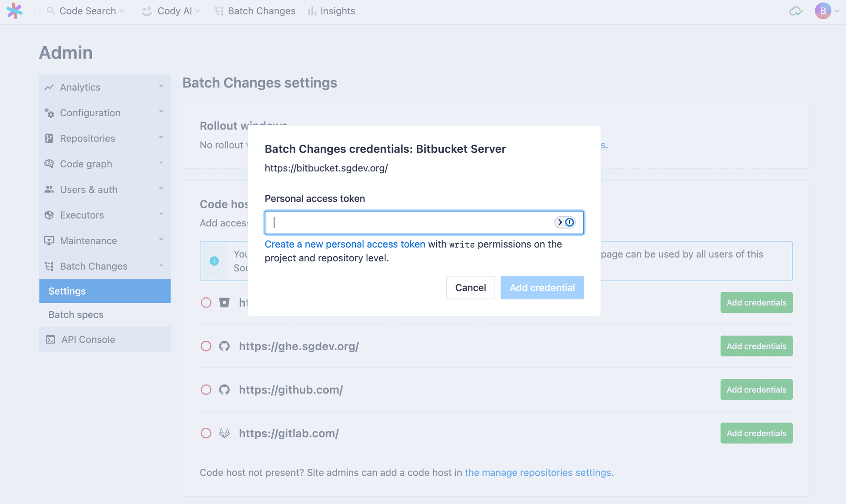Click the status circle for ghe.sgdev.org
Image resolution: width=846 pixels, height=504 pixels.
tap(206, 346)
